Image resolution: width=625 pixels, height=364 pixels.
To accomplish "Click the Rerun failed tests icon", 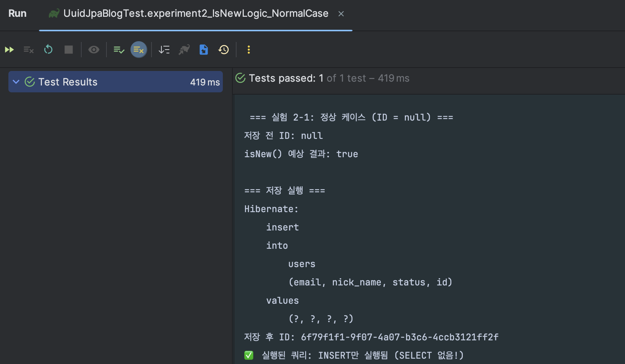I will point(29,50).
